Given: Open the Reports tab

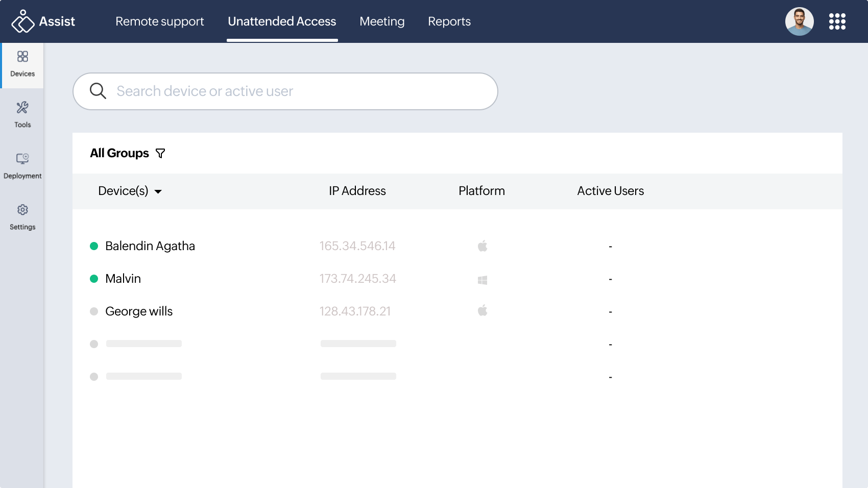Looking at the screenshot, I should click(449, 21).
